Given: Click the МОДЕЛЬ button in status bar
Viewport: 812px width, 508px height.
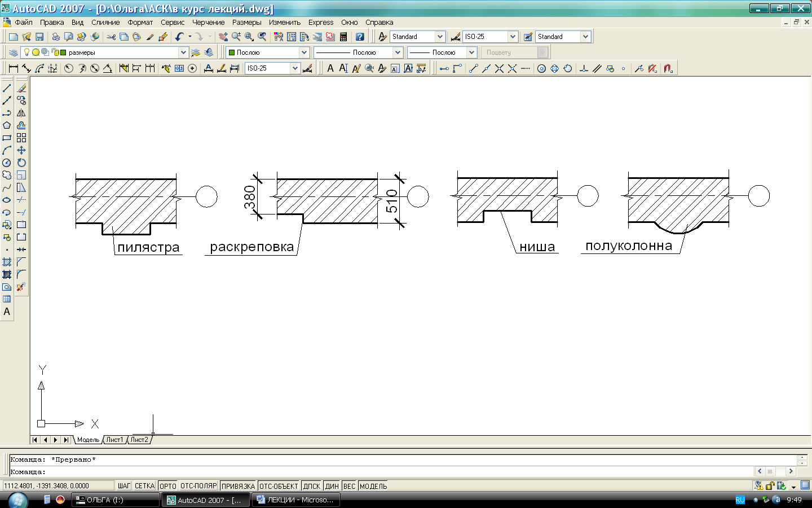Looking at the screenshot, I should [x=373, y=486].
